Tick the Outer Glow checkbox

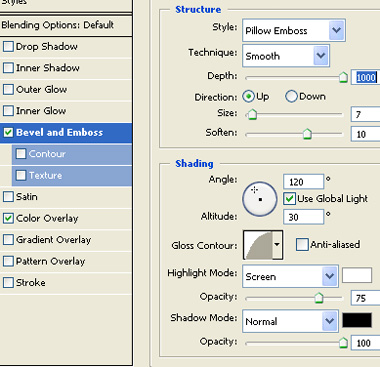click(x=8, y=89)
